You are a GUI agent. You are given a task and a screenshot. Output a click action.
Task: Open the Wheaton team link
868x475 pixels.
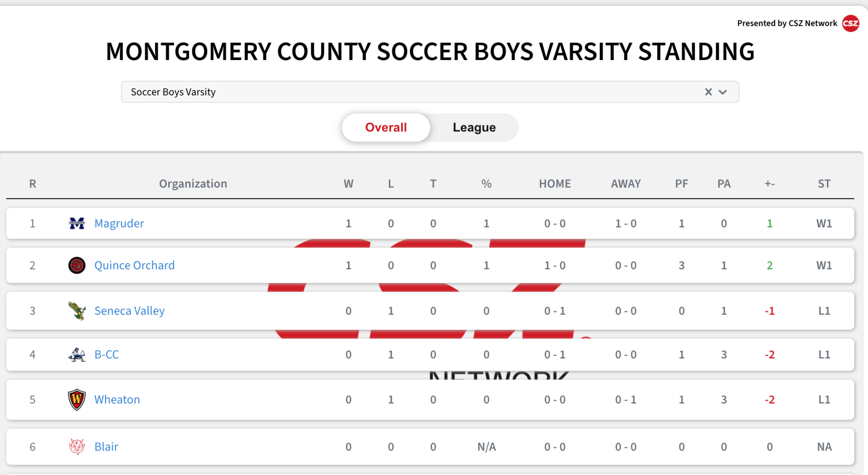pyautogui.click(x=117, y=400)
